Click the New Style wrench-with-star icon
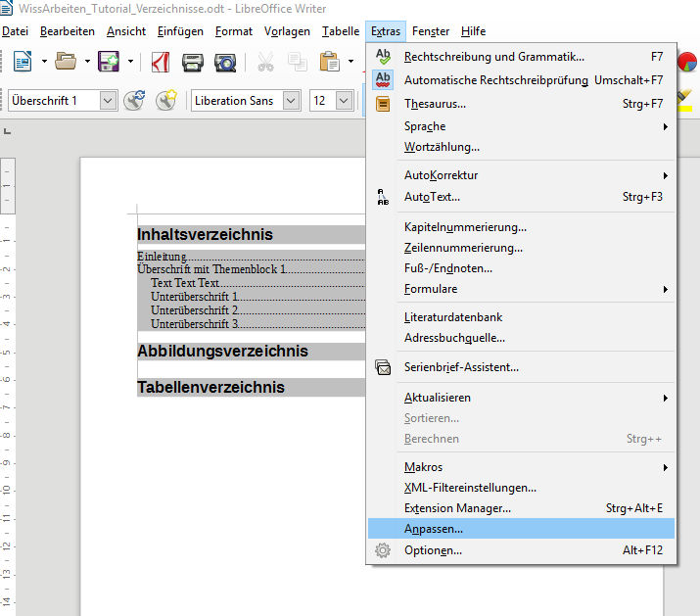The height and width of the screenshot is (616, 700). tap(166, 100)
